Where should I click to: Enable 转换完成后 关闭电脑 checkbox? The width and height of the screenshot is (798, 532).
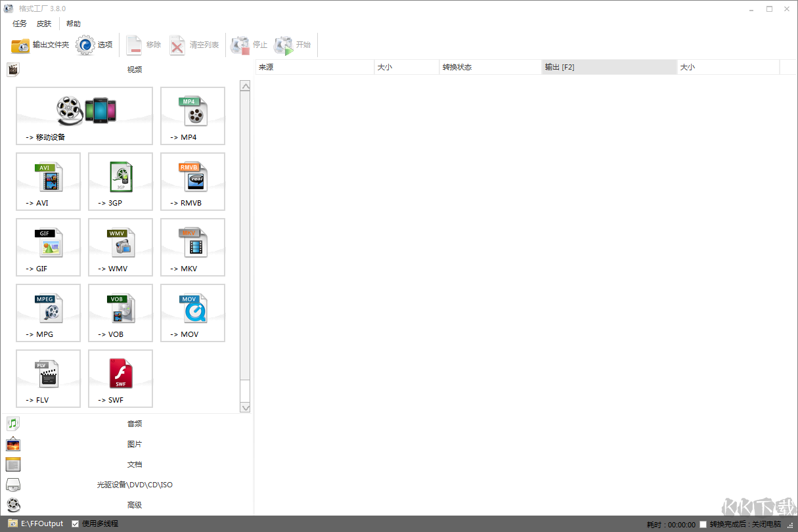coord(703,524)
